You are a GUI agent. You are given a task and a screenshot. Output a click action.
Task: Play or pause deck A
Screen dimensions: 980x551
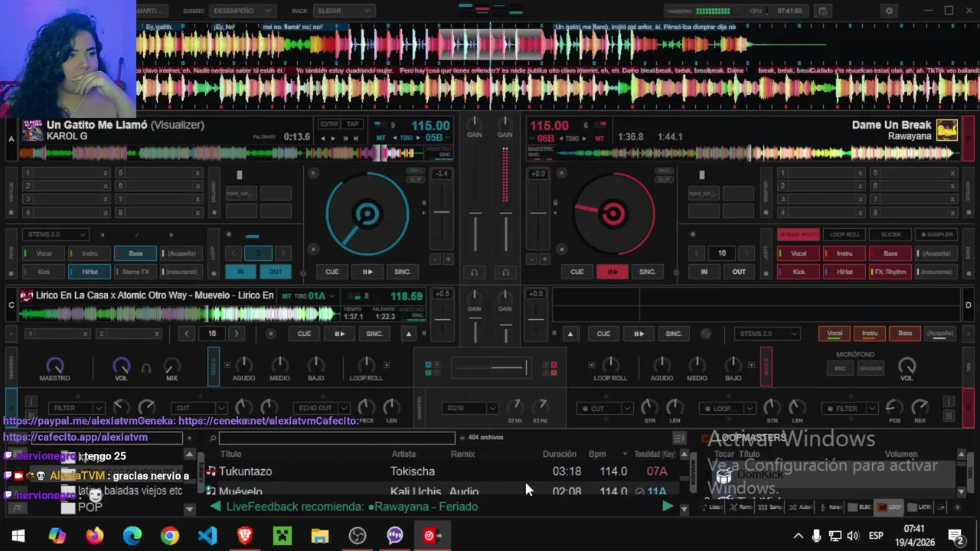pyautogui.click(x=367, y=272)
